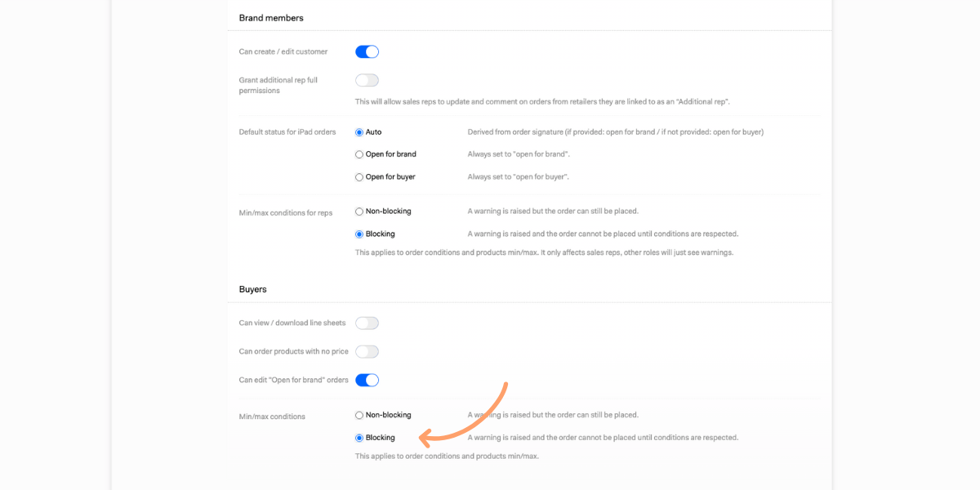Turn on 'Can order products with no price'
The height and width of the screenshot is (490, 980).
pyautogui.click(x=367, y=352)
